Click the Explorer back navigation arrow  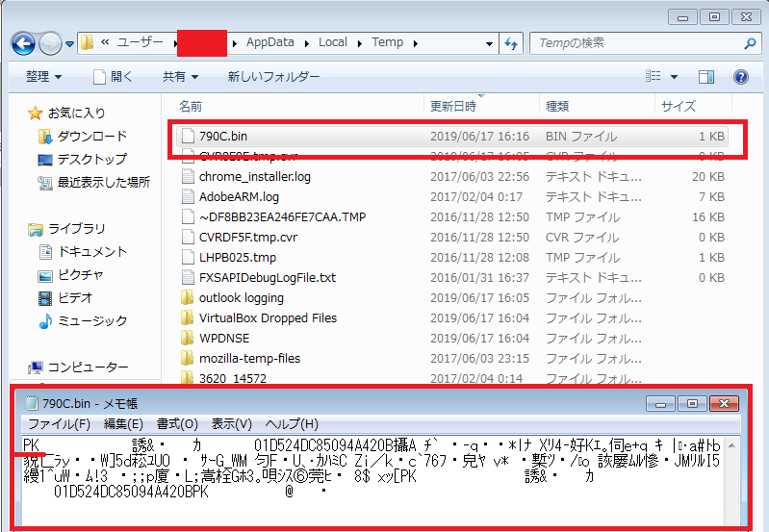point(23,43)
